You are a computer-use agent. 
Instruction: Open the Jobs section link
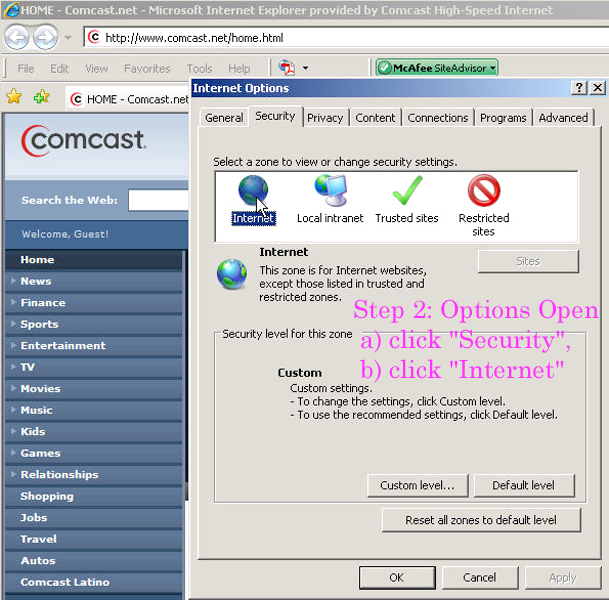coord(33,518)
